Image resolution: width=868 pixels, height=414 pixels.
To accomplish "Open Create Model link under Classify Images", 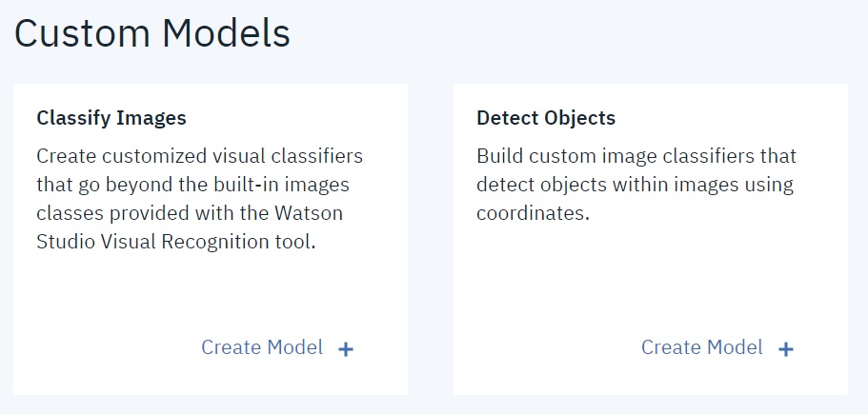I will tap(262, 347).
